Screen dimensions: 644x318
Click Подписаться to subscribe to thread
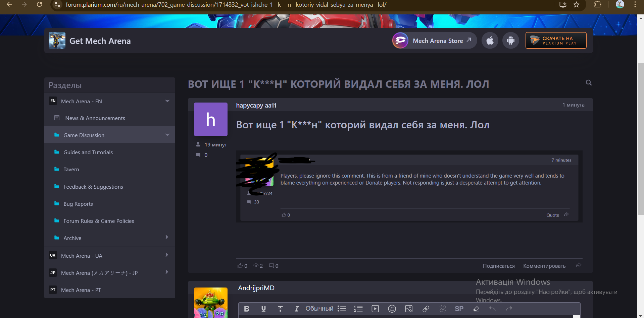[499, 266]
